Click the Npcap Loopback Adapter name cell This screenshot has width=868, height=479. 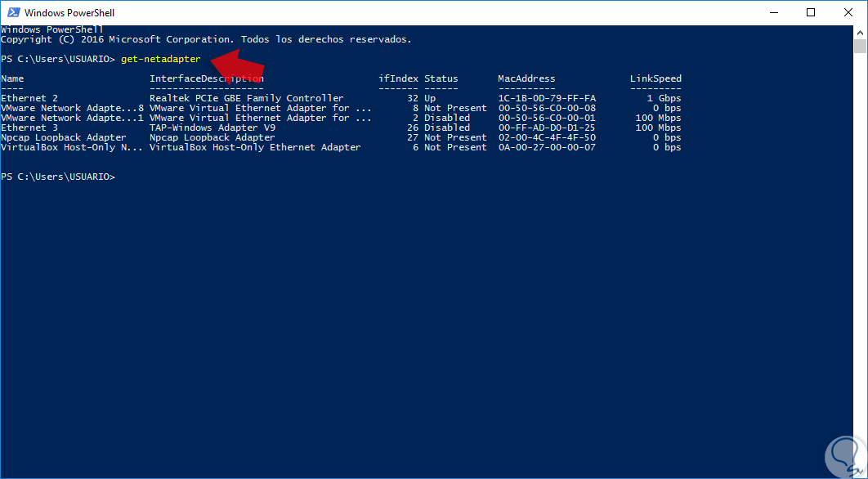click(63, 137)
